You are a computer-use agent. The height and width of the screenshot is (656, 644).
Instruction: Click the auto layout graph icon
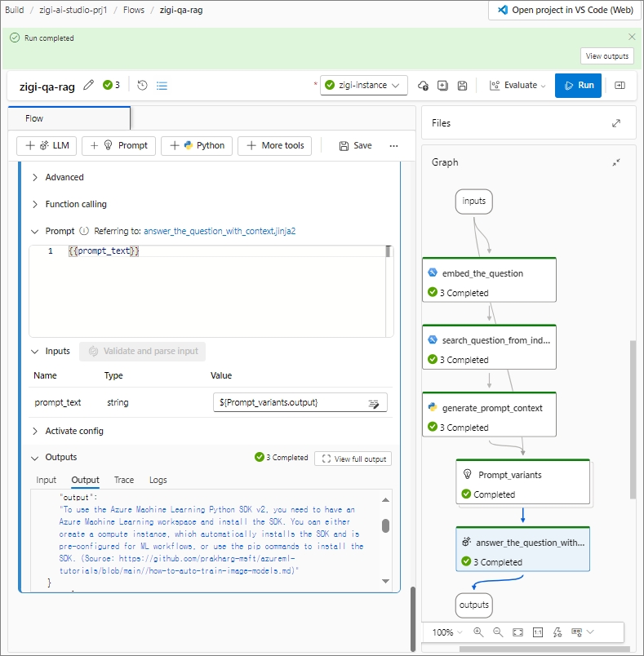point(557,632)
